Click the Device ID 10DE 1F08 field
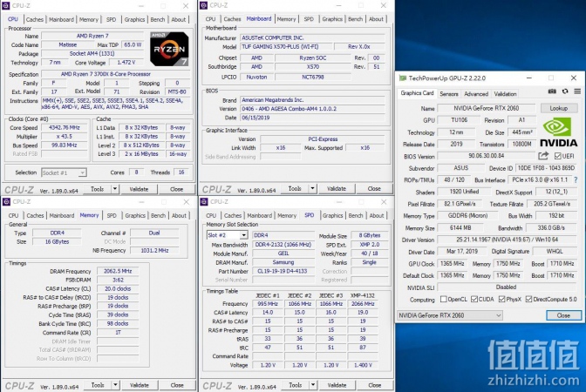The width and height of the screenshot is (586, 392). [x=546, y=168]
